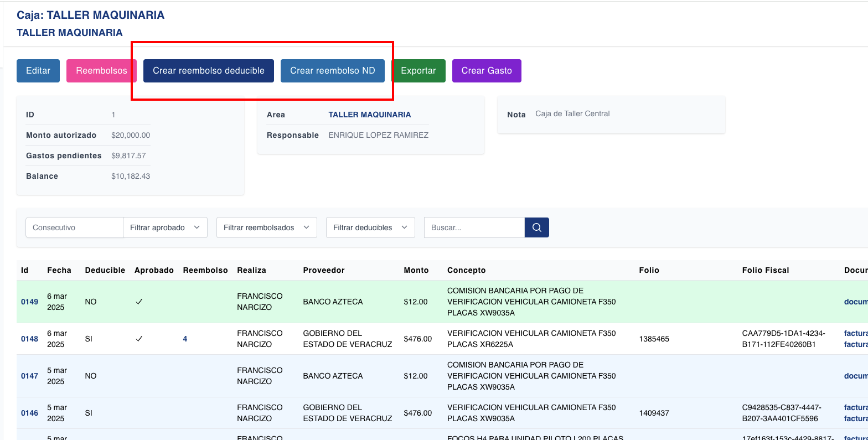Open the Filtrar deducibles dropdown
Screen dimensions: 868x440
(370, 227)
